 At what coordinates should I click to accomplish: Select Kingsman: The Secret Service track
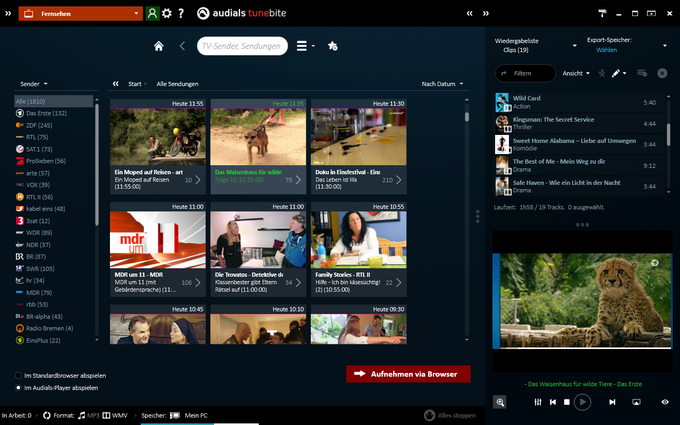point(580,123)
